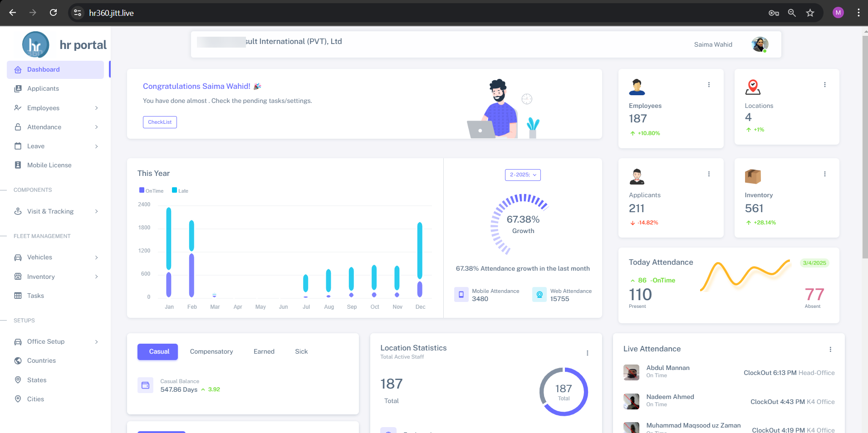Click the 67.38% Growth progress ring
Image resolution: width=868 pixels, height=433 pixels.
[x=522, y=222]
